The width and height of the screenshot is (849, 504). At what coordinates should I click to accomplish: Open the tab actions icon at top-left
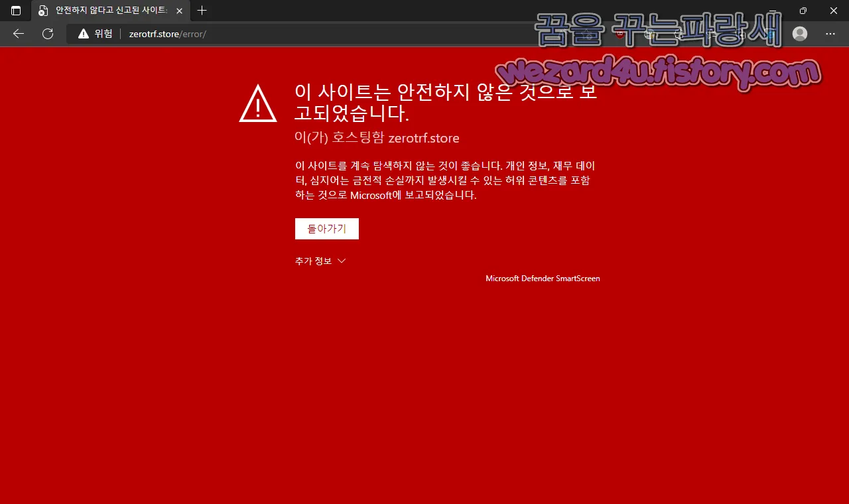tap(15, 11)
